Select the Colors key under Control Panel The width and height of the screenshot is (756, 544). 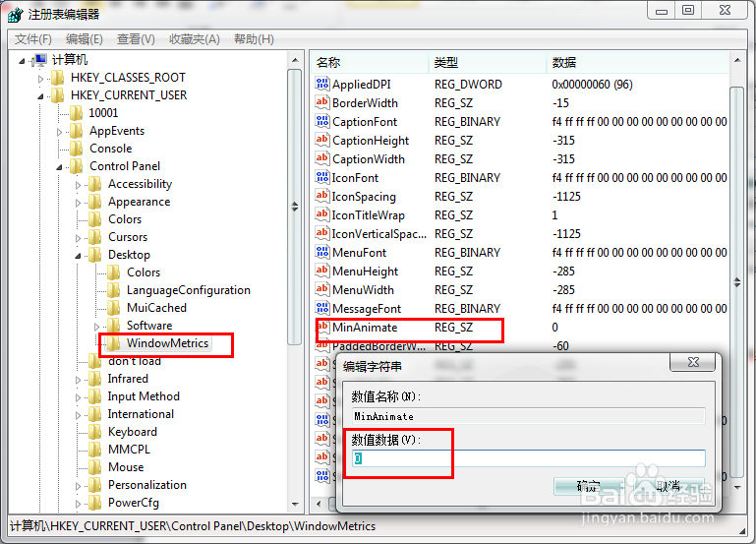click(x=125, y=219)
